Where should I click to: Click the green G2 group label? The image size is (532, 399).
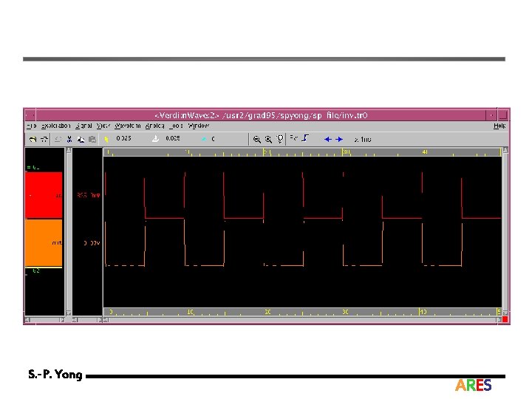pos(35,270)
